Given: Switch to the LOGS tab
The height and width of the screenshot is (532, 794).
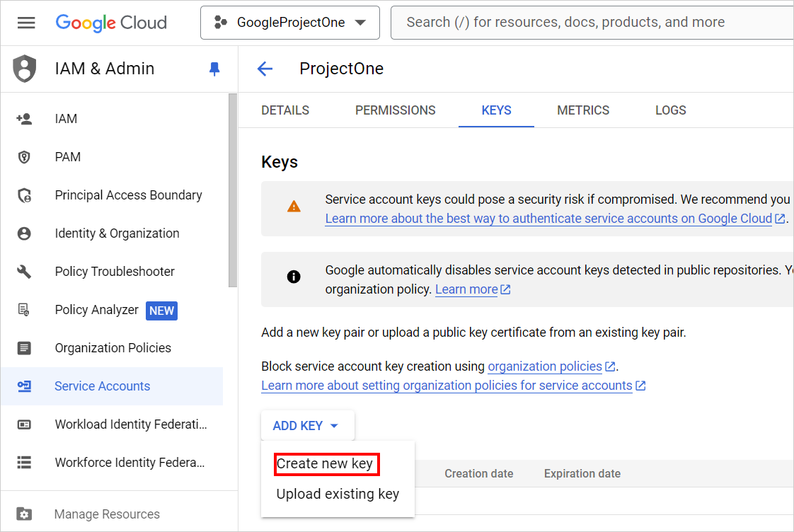Looking at the screenshot, I should point(670,110).
